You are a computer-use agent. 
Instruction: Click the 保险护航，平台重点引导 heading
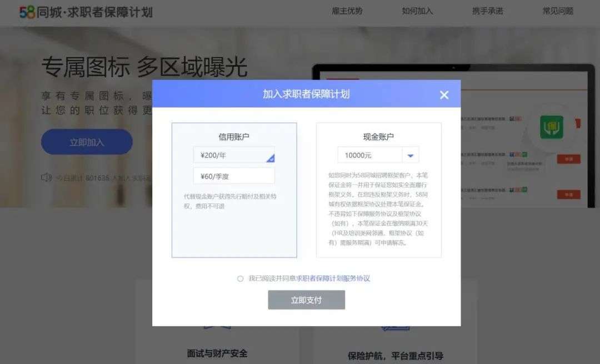coord(396,356)
